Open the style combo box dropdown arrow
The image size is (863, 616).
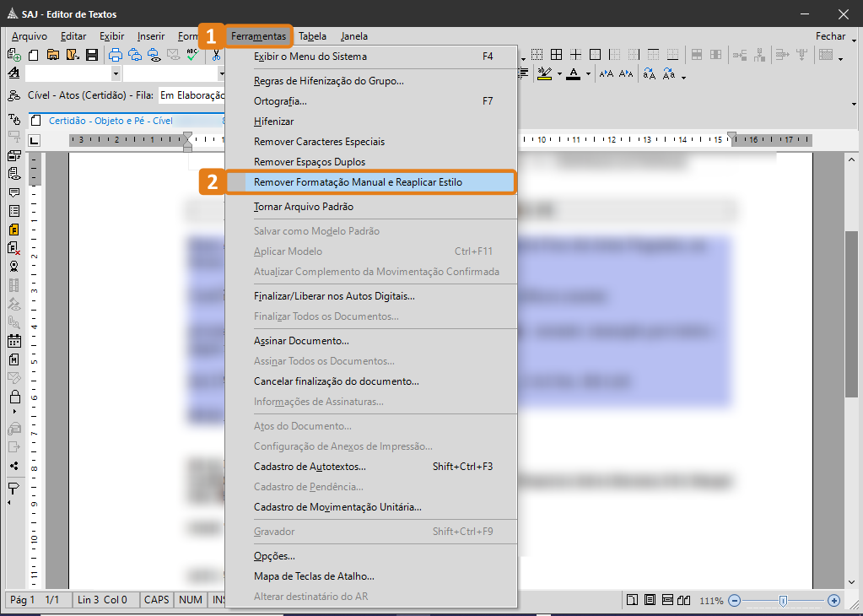click(x=116, y=73)
